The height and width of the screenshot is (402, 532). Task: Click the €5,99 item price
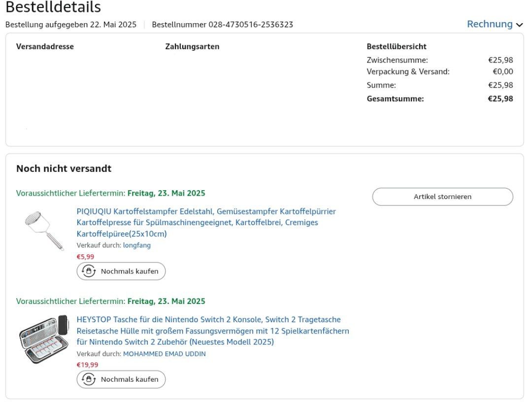[x=85, y=257]
